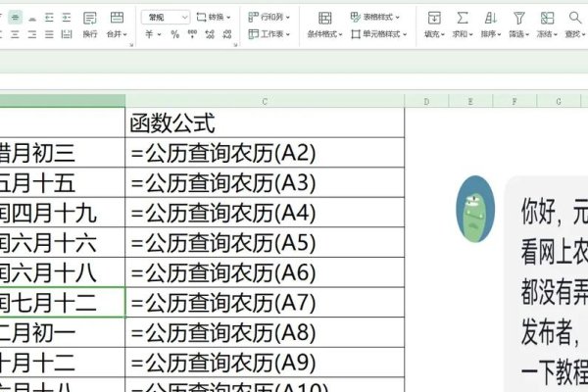Open the 工作表 worksheet menu
Viewport: 588px width, 392px height.
coord(269,34)
